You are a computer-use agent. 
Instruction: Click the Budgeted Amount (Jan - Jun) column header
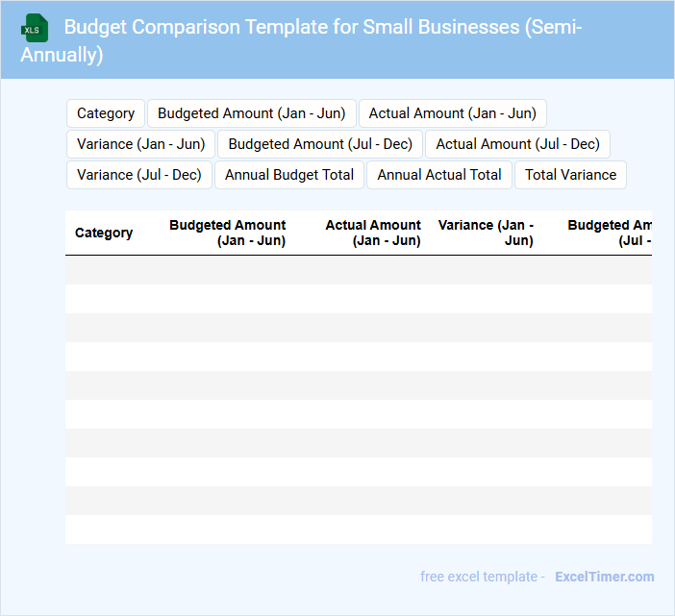coord(228,233)
